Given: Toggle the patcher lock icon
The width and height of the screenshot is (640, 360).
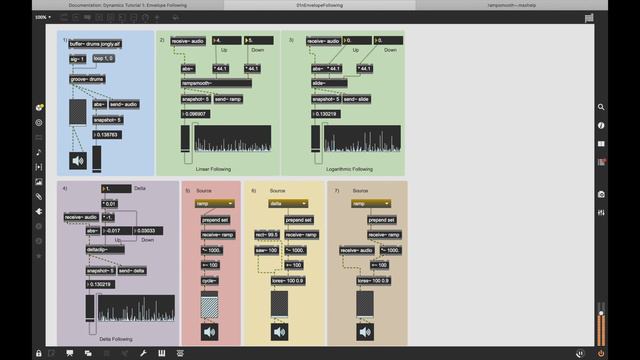Looking at the screenshot, I should tap(38, 353).
